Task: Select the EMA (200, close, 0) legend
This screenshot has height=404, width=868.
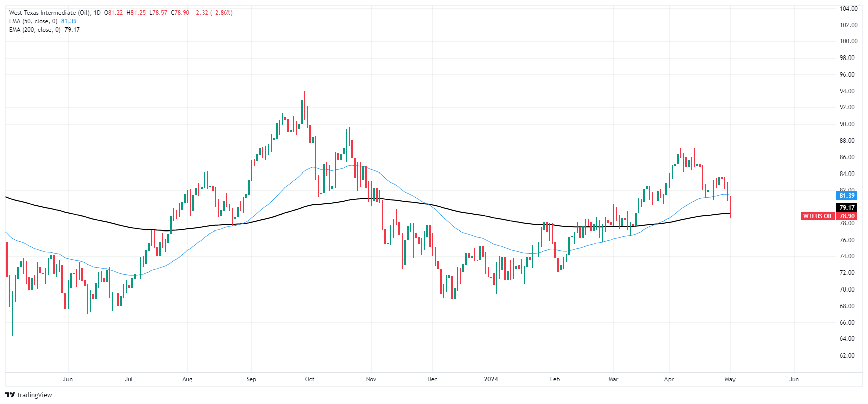Action: [x=35, y=30]
